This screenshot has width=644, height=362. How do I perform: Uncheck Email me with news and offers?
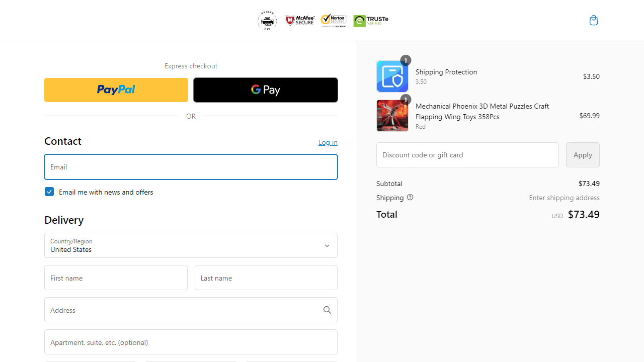49,192
